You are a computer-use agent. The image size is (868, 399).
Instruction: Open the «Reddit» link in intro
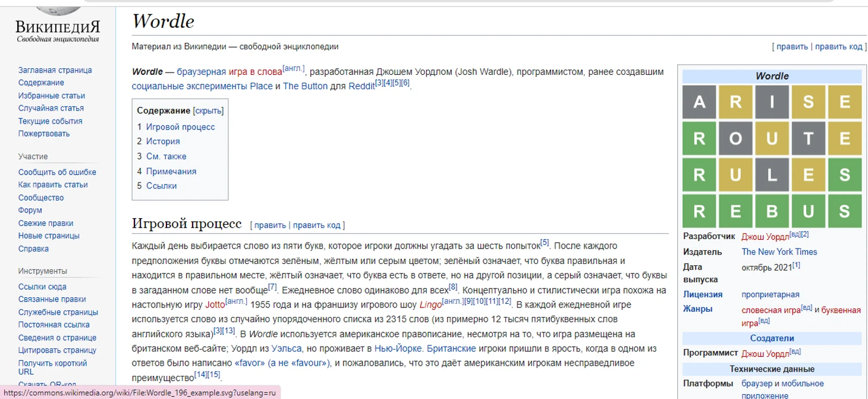[361, 86]
